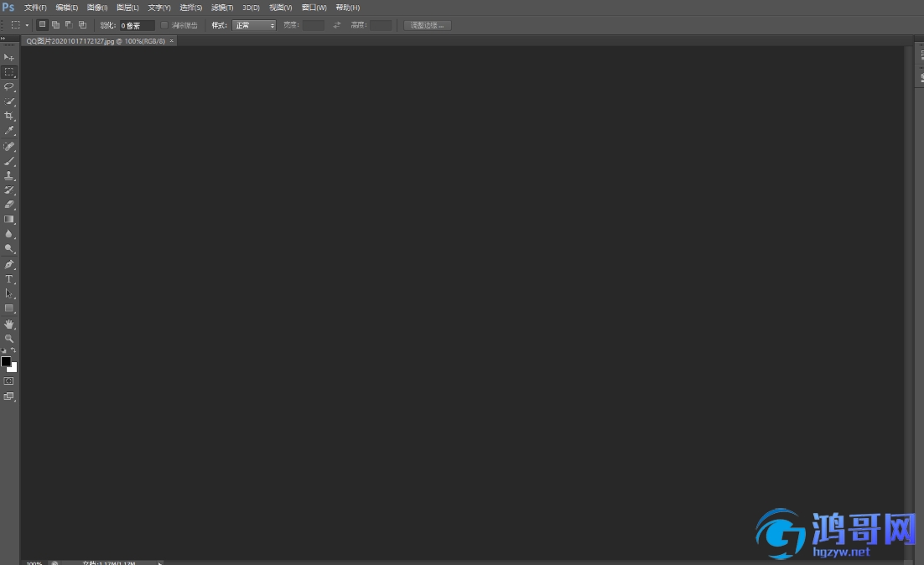Reset default foreground and background colors
Screen dimensions: 924x565
(4, 350)
